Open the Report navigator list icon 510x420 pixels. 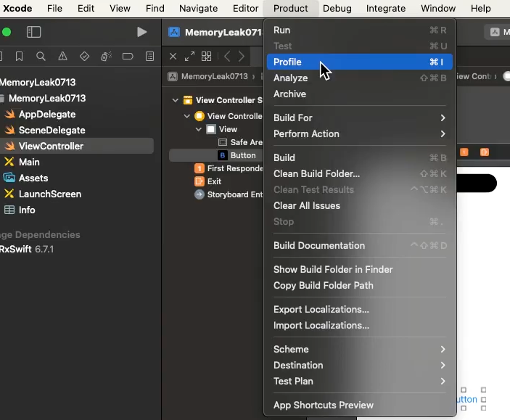click(x=149, y=57)
